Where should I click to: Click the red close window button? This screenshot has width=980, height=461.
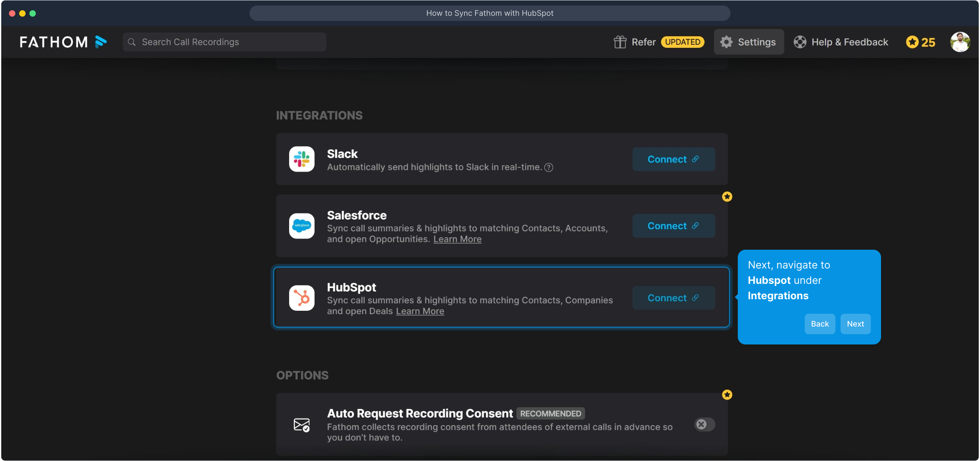(x=12, y=13)
